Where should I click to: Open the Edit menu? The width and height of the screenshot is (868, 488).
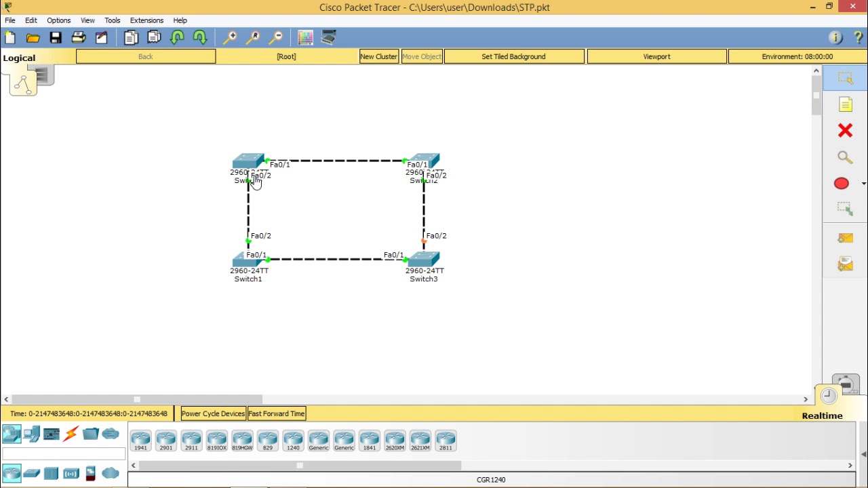[31, 20]
